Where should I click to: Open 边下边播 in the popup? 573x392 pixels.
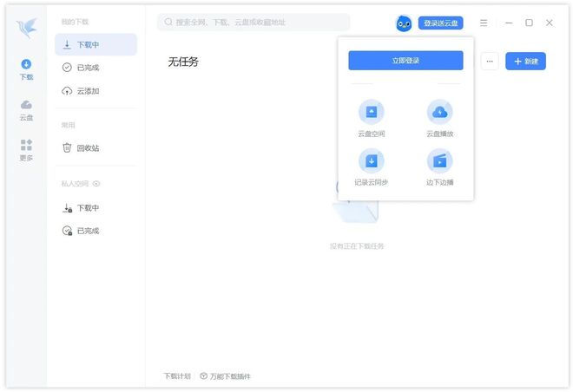(x=439, y=167)
